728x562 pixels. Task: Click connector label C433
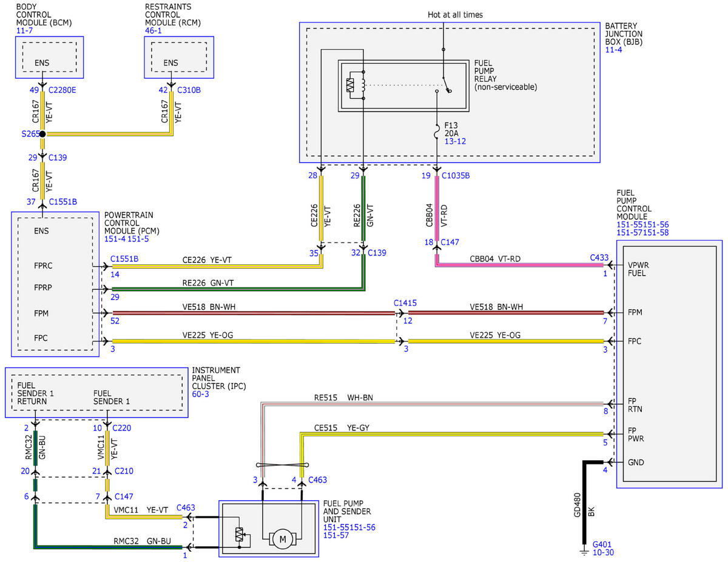pos(599,257)
